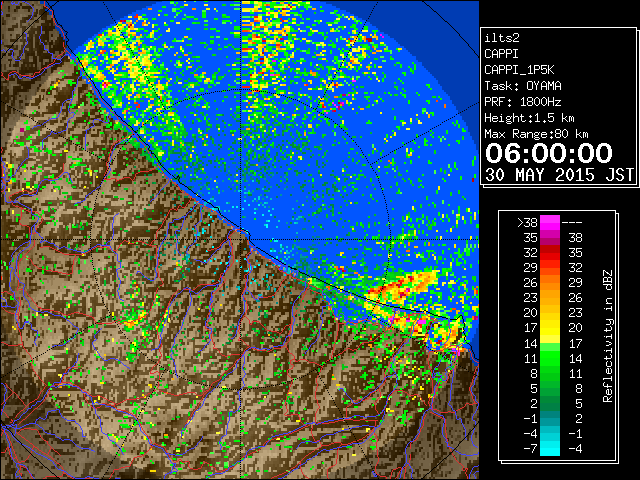
Task: Click the 'Height:1.5 km' line
Action: click(529, 118)
